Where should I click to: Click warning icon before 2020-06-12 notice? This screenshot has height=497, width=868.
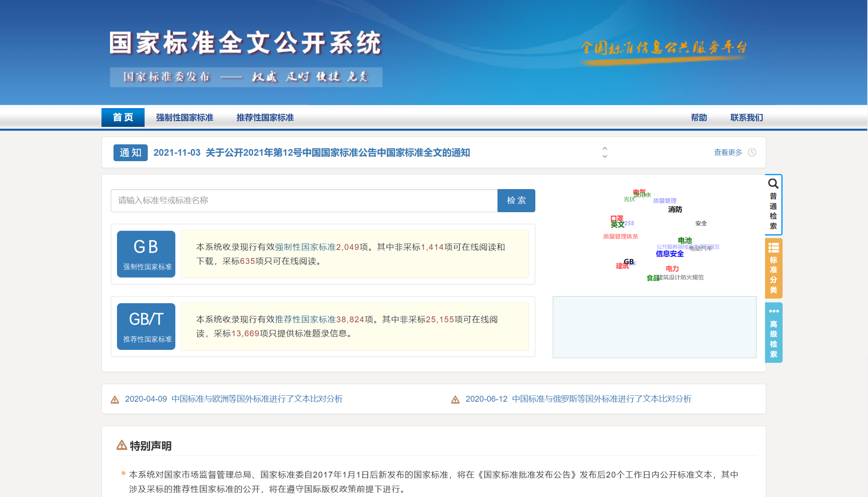pos(455,400)
